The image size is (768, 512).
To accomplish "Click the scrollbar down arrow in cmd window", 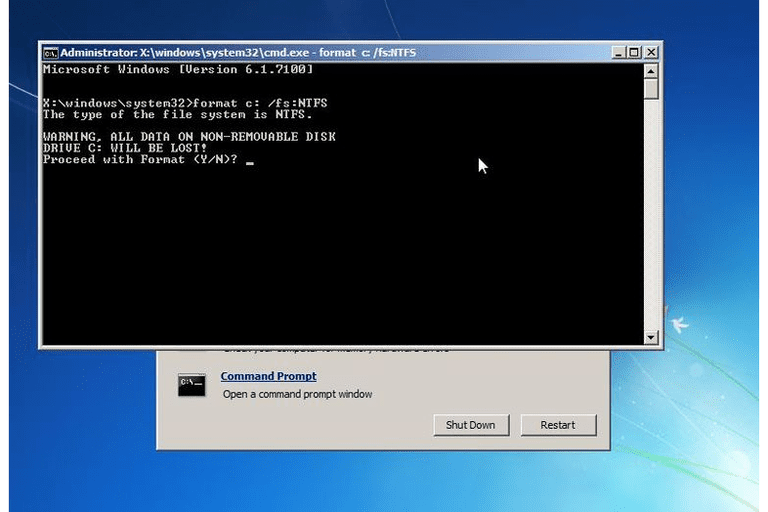I will (650, 337).
